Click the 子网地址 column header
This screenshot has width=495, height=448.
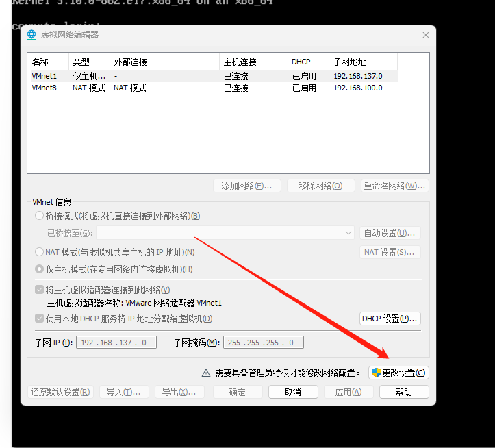(x=363, y=62)
